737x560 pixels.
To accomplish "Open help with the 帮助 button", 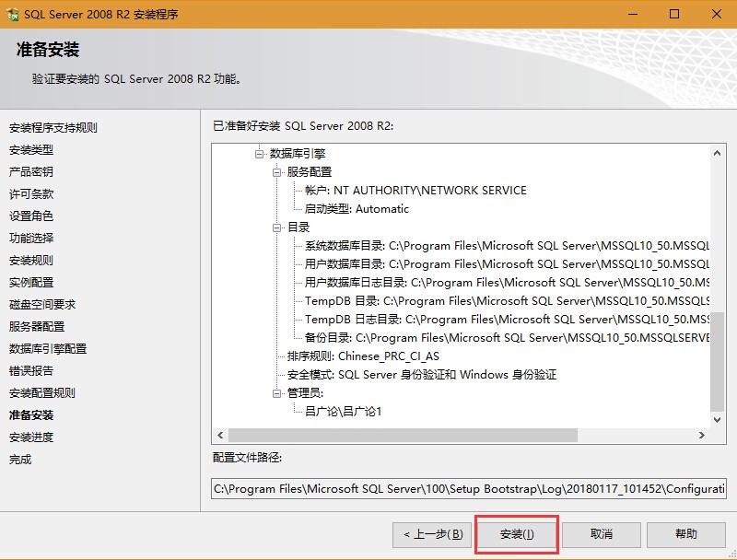I will (685, 534).
